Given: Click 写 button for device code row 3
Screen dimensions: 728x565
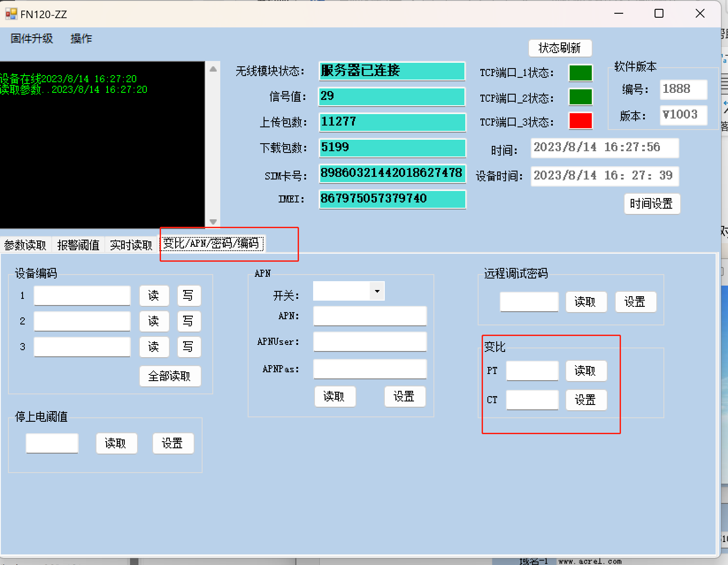Looking at the screenshot, I should click(188, 347).
